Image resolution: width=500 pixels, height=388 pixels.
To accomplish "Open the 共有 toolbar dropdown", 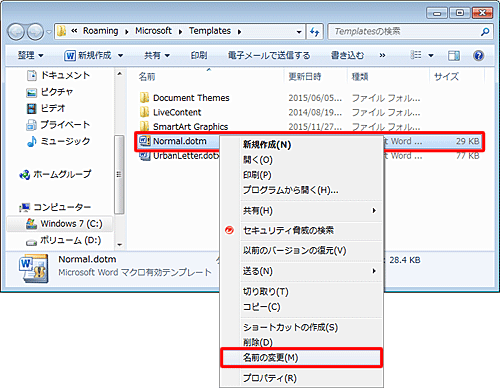I will click(157, 56).
